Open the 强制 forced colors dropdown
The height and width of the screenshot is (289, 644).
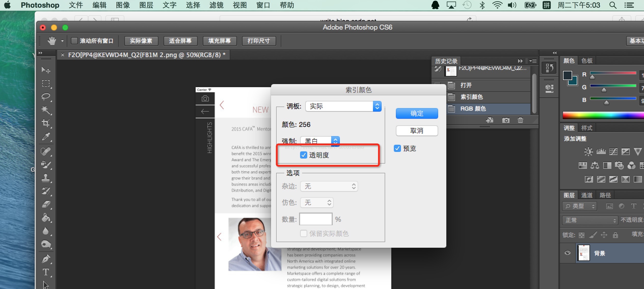pos(320,141)
